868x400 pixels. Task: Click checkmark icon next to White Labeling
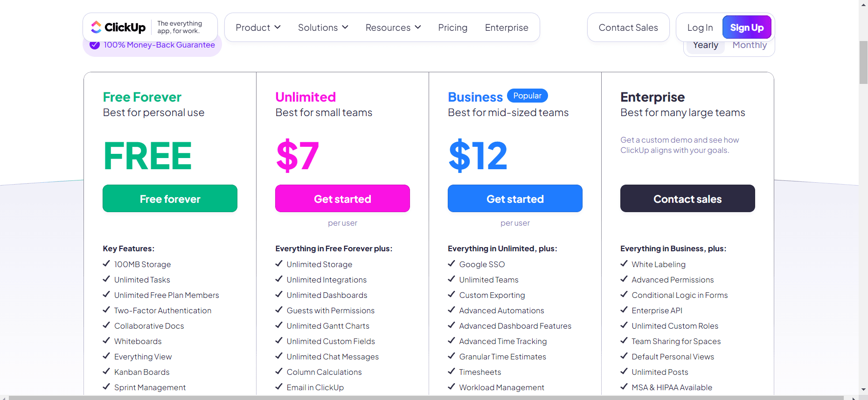pos(624,264)
